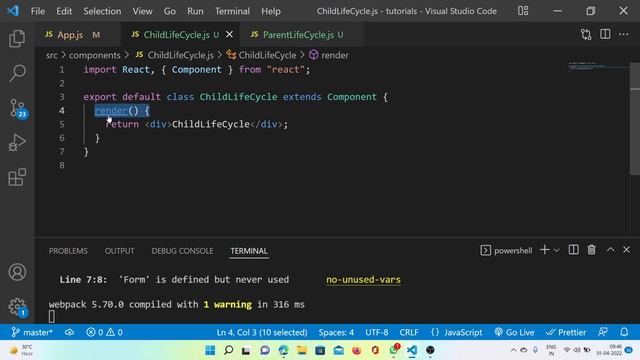Click on line number 5 in gutter

point(62,124)
